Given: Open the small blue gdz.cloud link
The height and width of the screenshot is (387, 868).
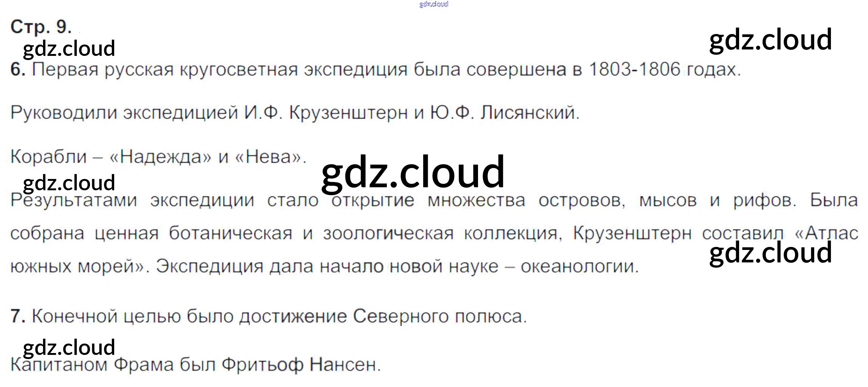Looking at the screenshot, I should coord(433,4).
